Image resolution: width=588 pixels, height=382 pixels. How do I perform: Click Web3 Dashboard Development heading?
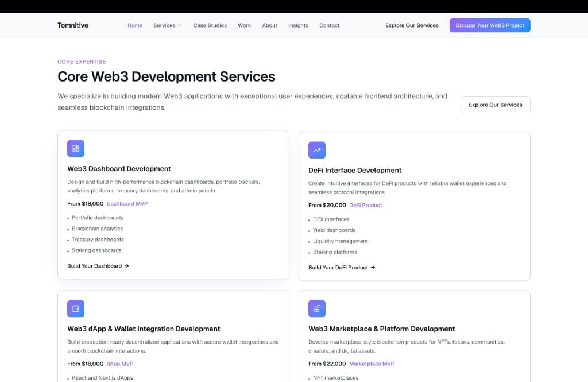click(x=119, y=169)
